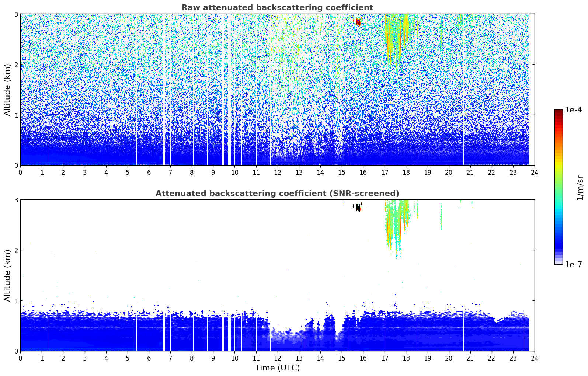Click time tick "3" under the raw plot
Image resolution: width=588 pixels, height=376 pixels.
coord(84,172)
